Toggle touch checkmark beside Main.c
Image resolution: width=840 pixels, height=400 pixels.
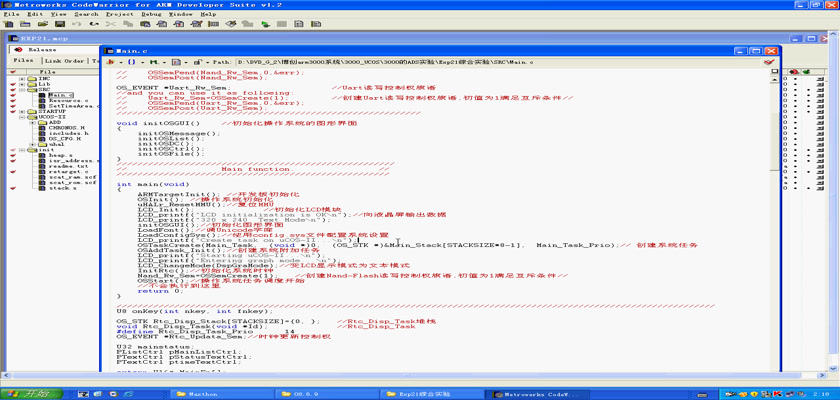[x=13, y=95]
